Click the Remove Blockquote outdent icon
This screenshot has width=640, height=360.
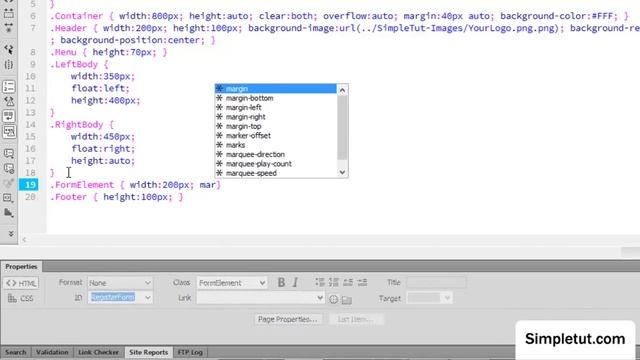tap(348, 282)
